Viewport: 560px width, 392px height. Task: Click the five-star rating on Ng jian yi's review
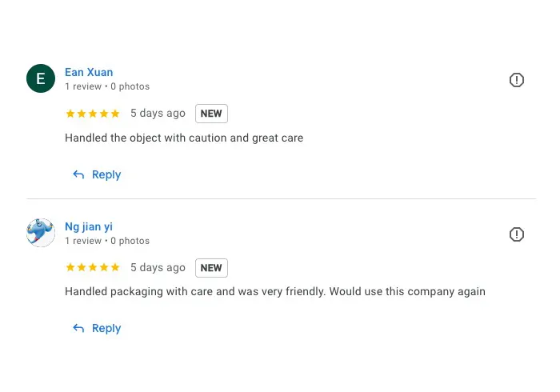click(x=93, y=267)
